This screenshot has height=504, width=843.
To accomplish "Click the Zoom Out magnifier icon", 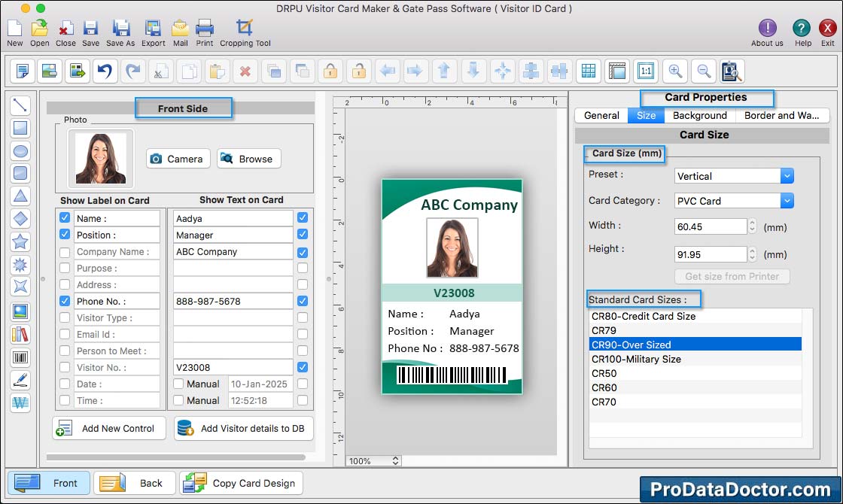I will point(703,71).
